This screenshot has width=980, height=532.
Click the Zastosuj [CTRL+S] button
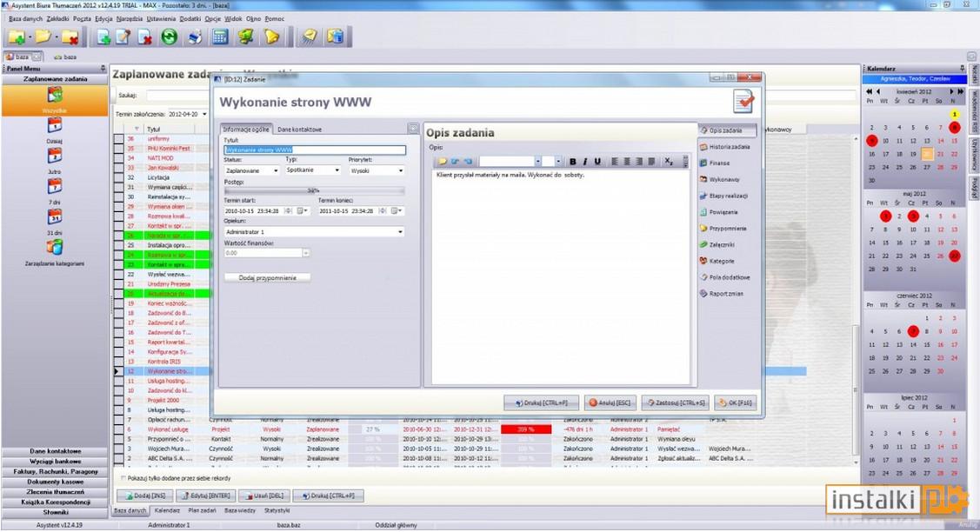tap(677, 403)
